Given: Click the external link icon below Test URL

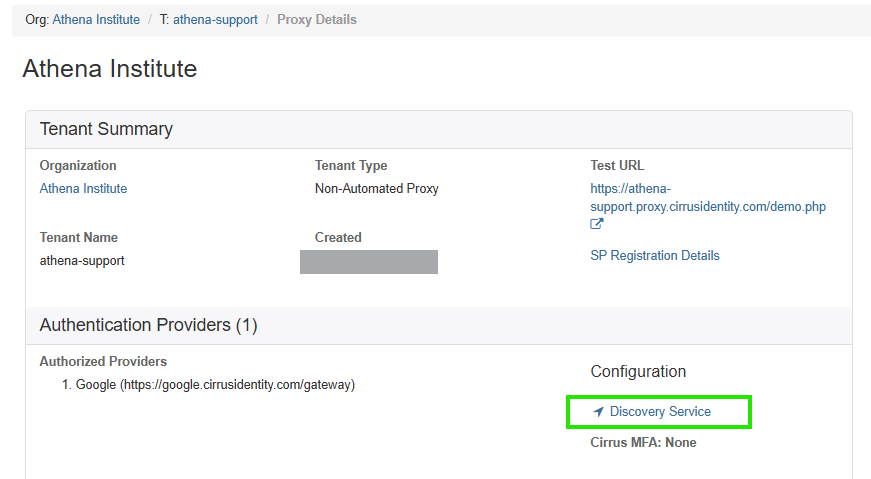Looking at the screenshot, I should pyautogui.click(x=597, y=225).
